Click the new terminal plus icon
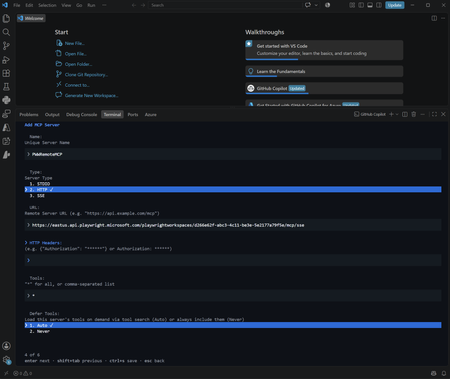The image size is (450, 379). click(x=391, y=114)
